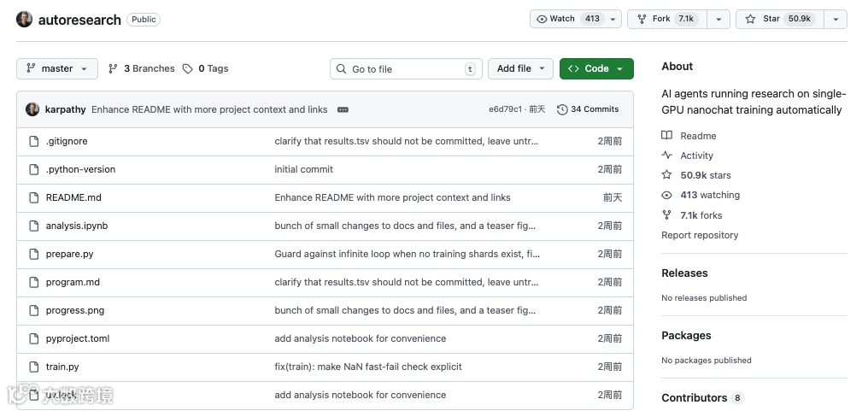The image size is (868, 411).
Task: Click the forks icon in About
Action: coord(667,215)
